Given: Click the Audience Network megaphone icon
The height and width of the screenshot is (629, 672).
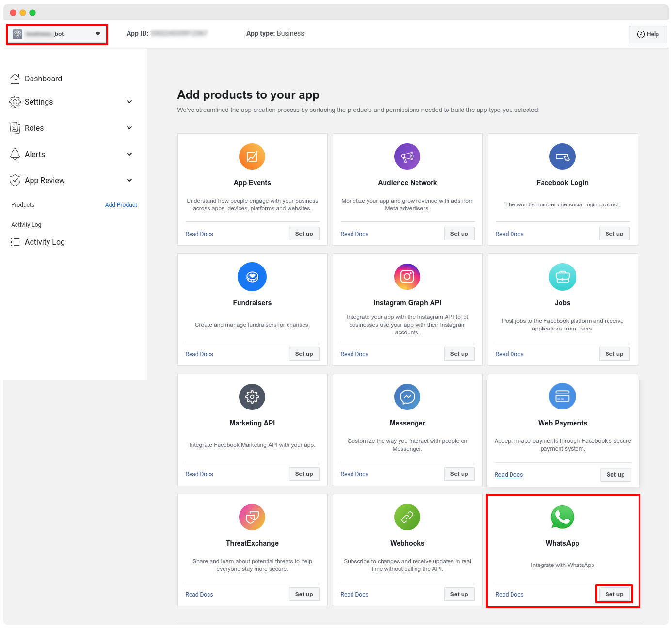Looking at the screenshot, I should pos(407,157).
